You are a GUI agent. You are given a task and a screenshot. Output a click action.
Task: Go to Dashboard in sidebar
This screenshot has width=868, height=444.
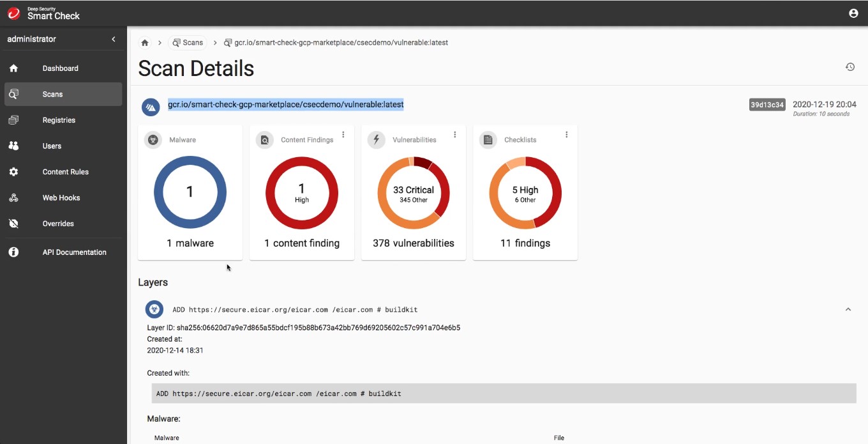tap(61, 68)
